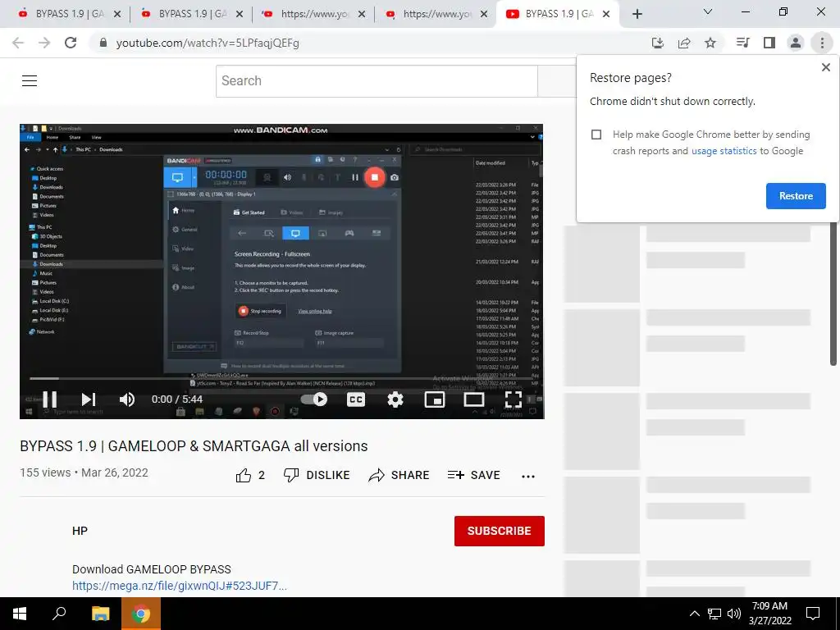Expand the tab search dropdown
Image resolution: width=840 pixels, height=630 pixels.
(708, 11)
